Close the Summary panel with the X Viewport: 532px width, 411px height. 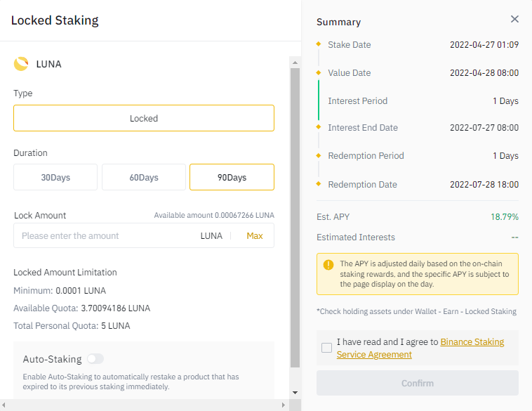pos(515,20)
